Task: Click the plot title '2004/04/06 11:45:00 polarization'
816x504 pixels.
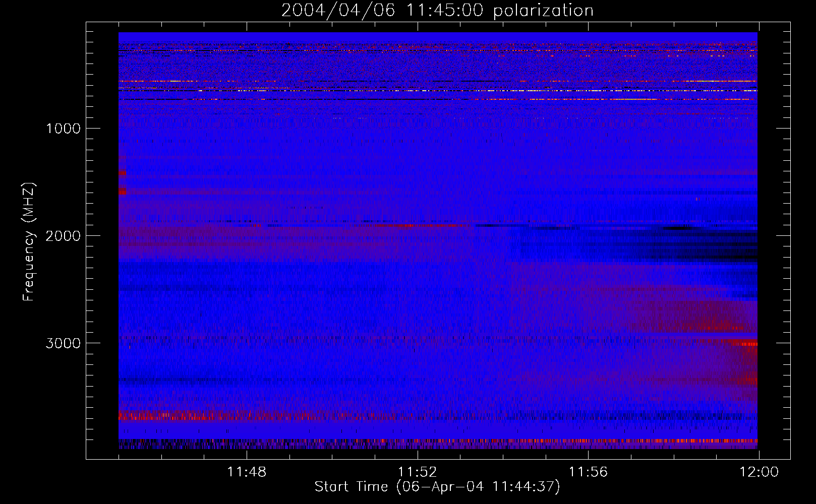Action: [437, 10]
